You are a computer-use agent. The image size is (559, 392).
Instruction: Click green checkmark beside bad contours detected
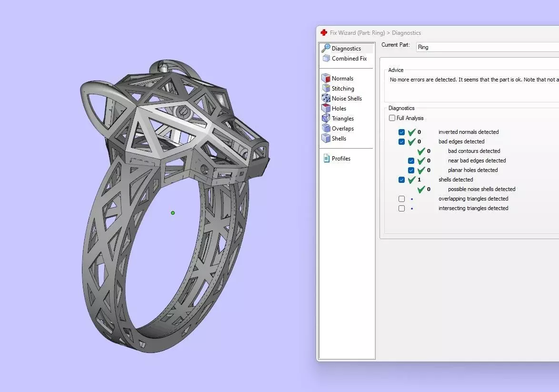pyautogui.click(x=421, y=151)
